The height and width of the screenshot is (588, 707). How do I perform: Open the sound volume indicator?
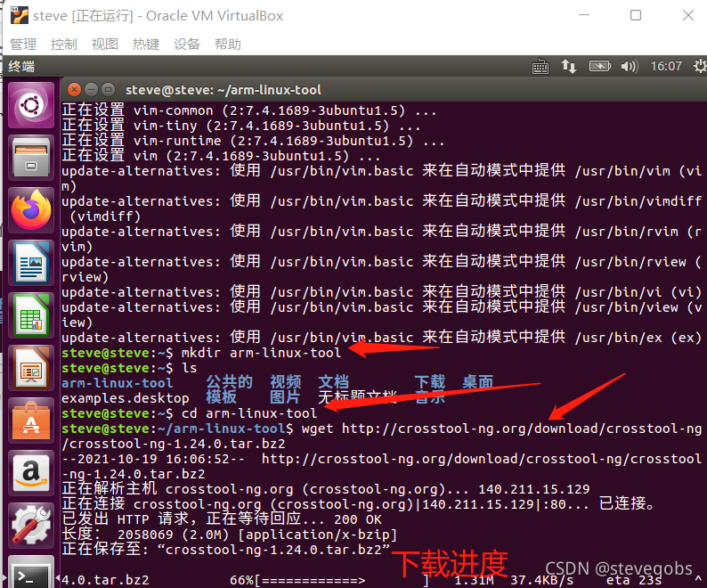630,66
